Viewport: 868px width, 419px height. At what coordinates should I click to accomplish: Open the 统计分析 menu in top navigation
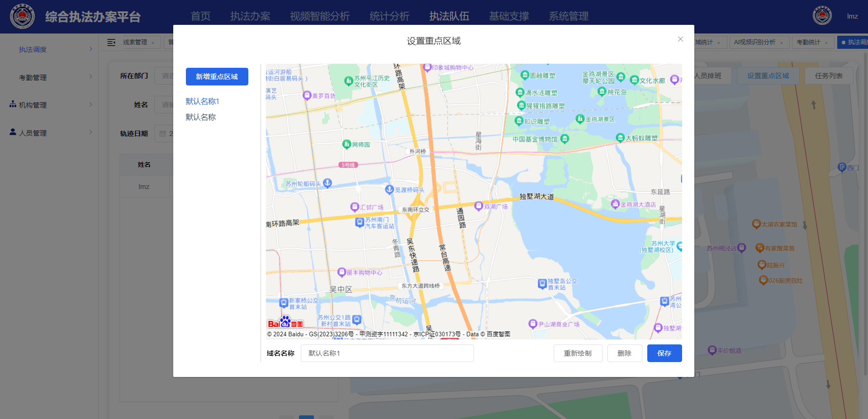(x=388, y=16)
